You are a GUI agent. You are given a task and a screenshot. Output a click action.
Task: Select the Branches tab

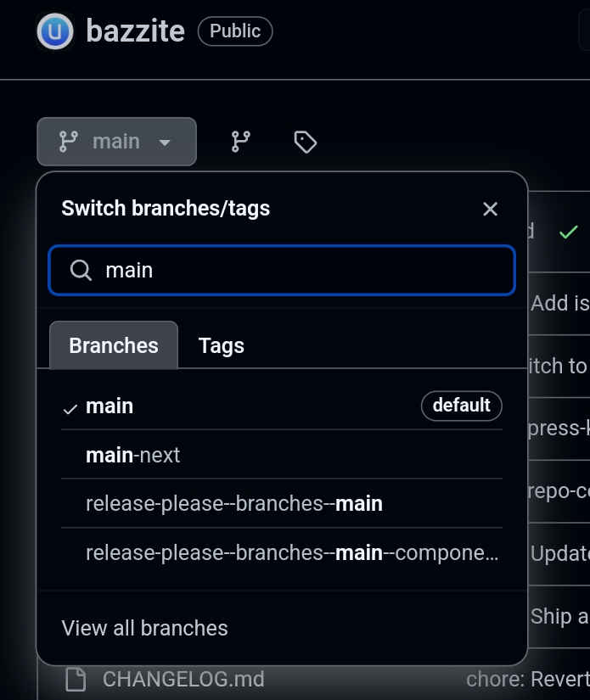[x=114, y=345]
